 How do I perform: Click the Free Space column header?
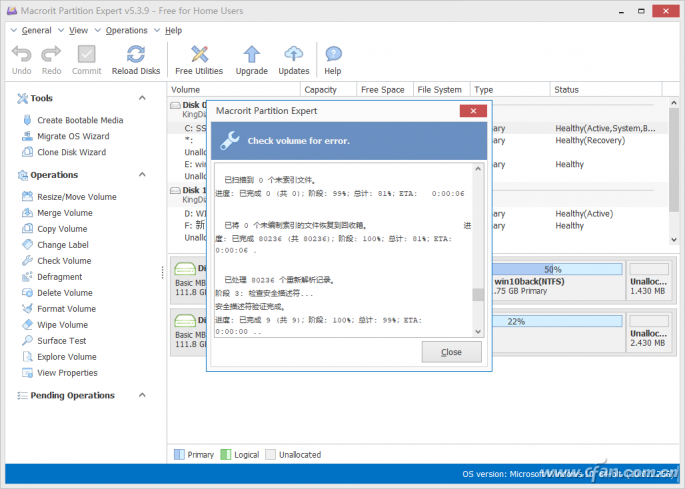point(385,90)
